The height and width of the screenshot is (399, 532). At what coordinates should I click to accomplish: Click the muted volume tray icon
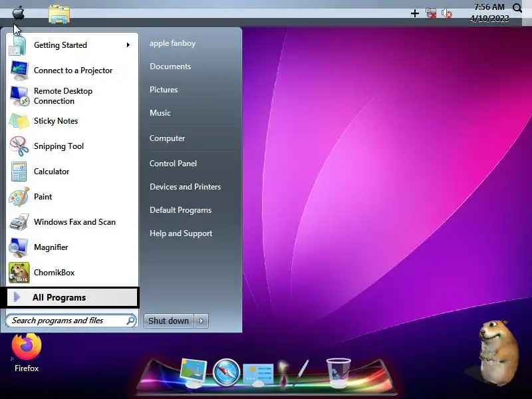[447, 13]
